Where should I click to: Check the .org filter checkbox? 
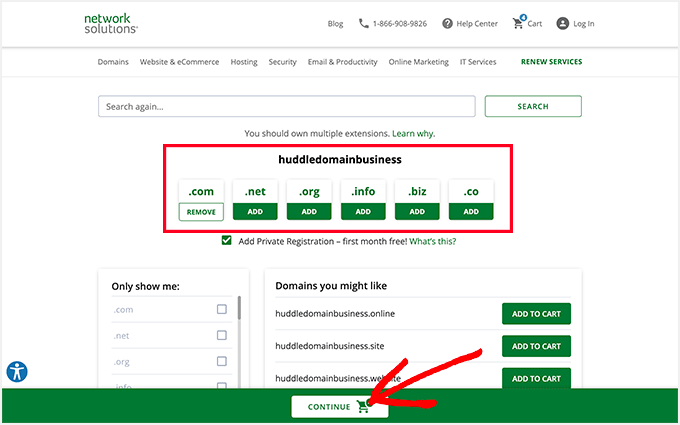(x=222, y=362)
